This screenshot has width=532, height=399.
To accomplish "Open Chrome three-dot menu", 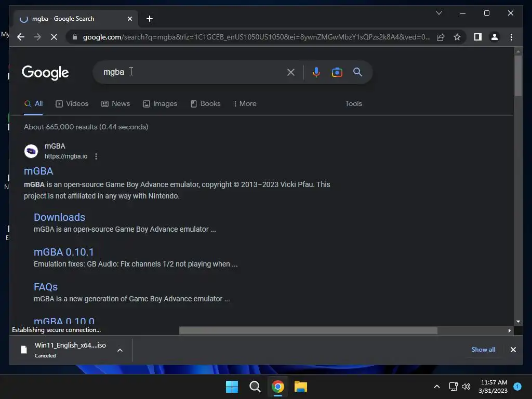I will point(511,37).
